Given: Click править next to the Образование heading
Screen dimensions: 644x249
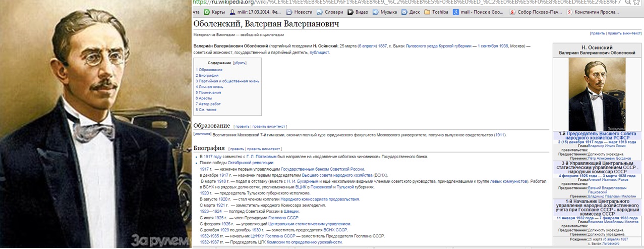Looking at the screenshot, I should point(242,126).
